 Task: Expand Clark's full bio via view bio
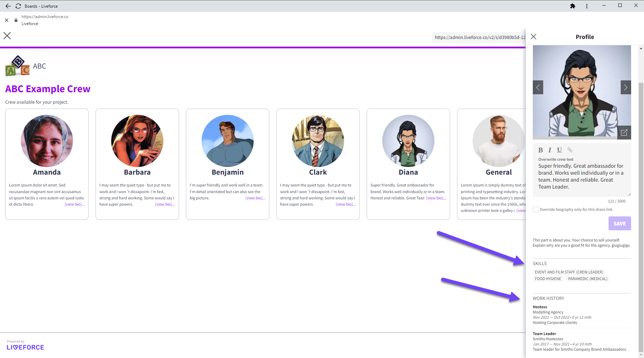(x=345, y=204)
